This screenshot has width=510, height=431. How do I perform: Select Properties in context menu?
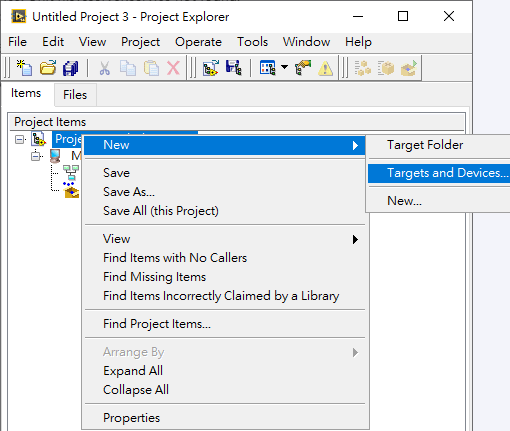point(132,418)
